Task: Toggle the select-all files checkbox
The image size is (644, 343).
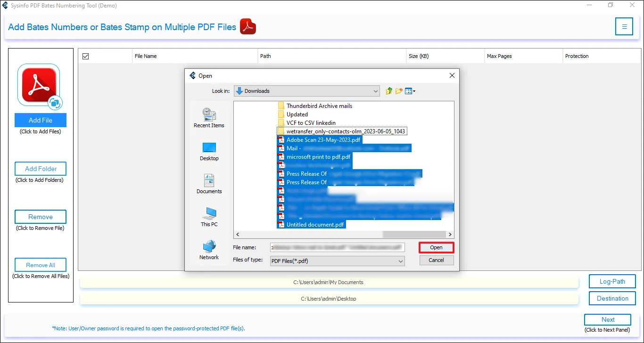Action: coord(86,56)
